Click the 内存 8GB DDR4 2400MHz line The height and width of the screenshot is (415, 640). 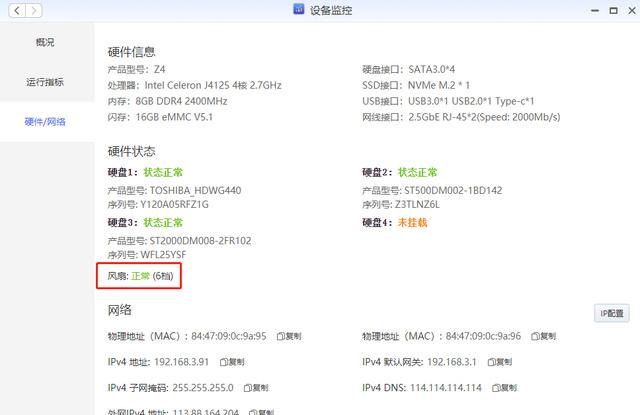click(x=167, y=101)
